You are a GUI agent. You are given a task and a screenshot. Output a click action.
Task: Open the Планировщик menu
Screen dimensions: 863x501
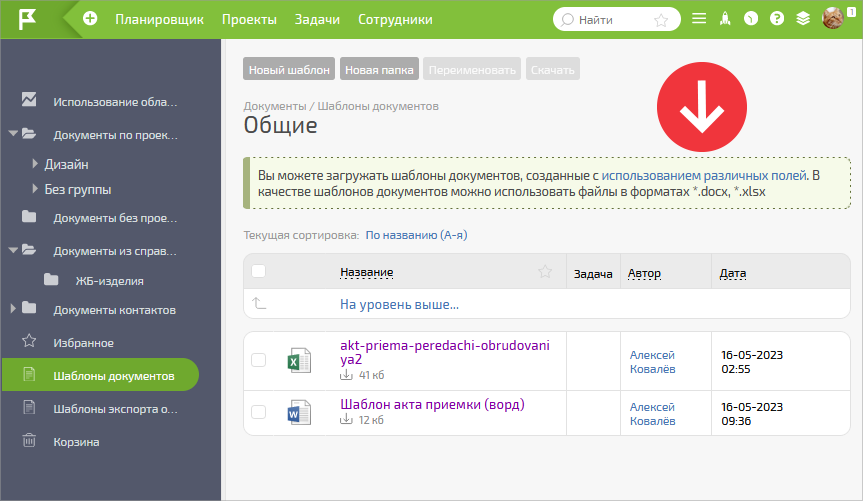coord(159,19)
